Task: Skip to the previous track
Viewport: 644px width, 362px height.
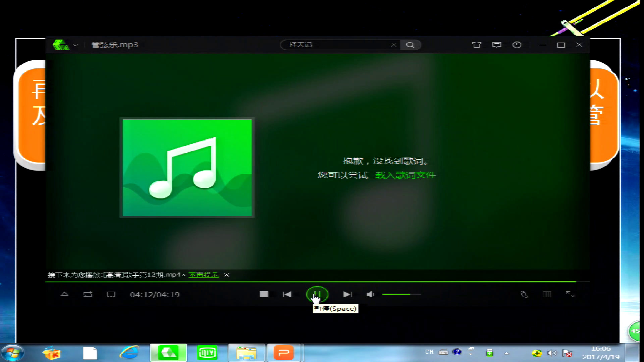Action: pos(287,294)
